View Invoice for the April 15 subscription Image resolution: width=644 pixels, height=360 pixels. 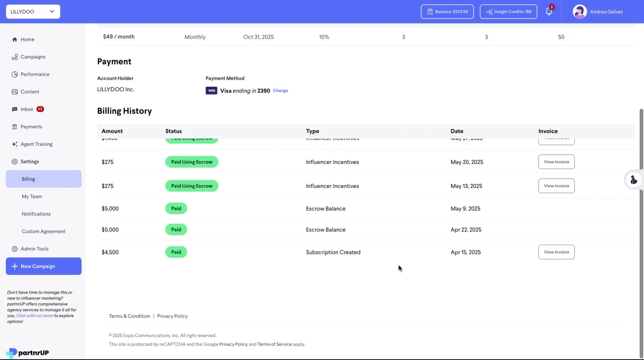click(556, 252)
